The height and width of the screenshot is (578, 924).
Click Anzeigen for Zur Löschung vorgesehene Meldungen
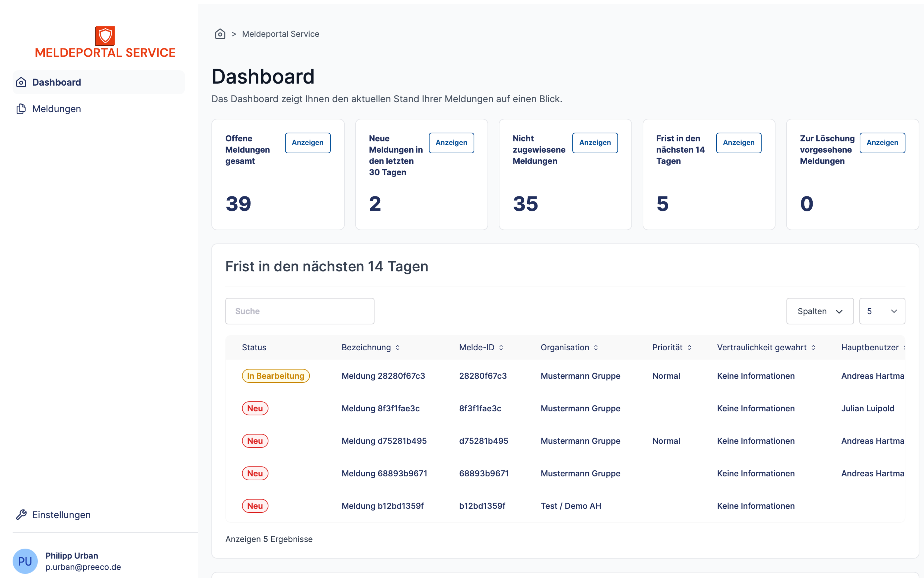coord(882,143)
